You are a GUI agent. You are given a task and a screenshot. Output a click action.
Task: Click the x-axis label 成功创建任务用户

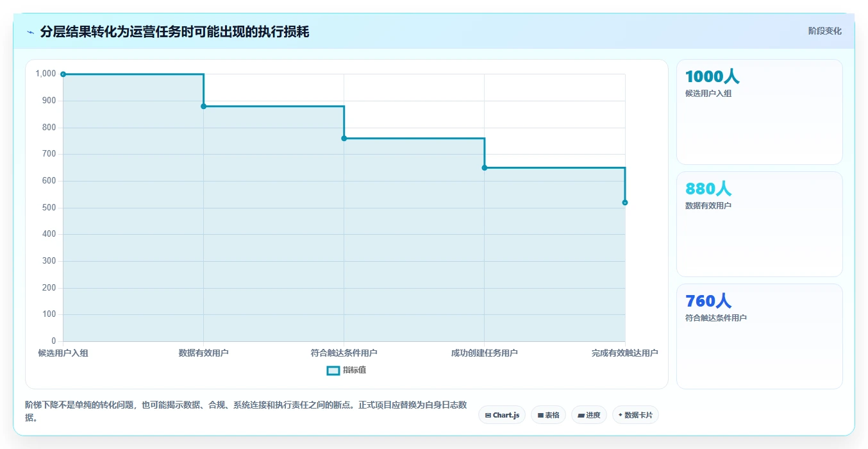click(x=484, y=353)
